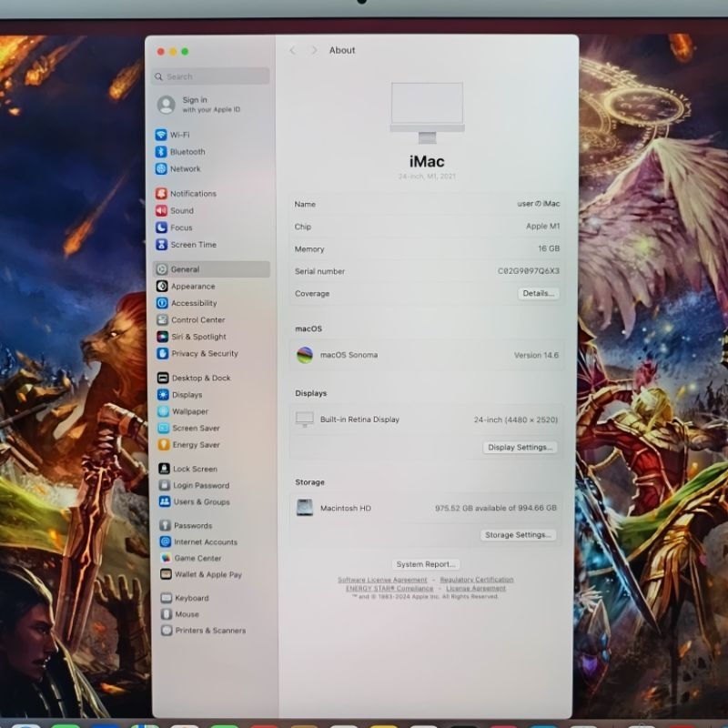Click the Screen Time hourglass icon

coord(161,245)
